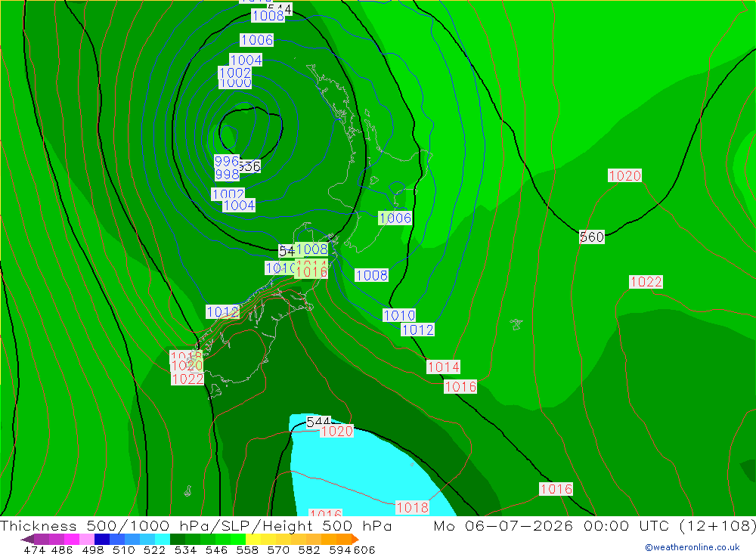Click the light pink legend swatch
756x554 pixels.
coord(87,539)
